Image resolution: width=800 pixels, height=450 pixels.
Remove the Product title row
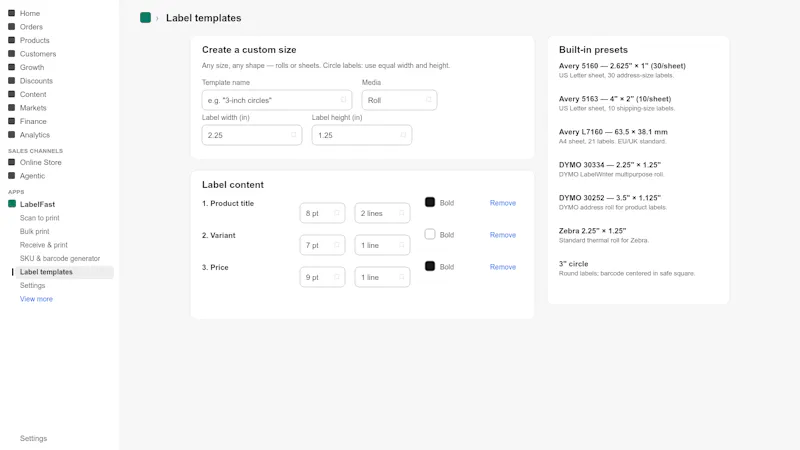click(x=503, y=203)
